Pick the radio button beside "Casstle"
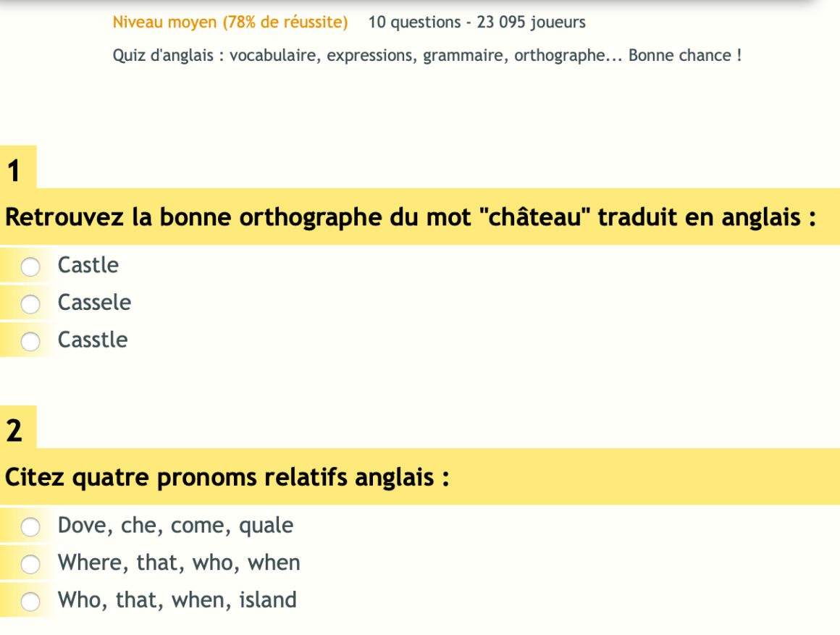This screenshot has width=840, height=635. pos(30,342)
